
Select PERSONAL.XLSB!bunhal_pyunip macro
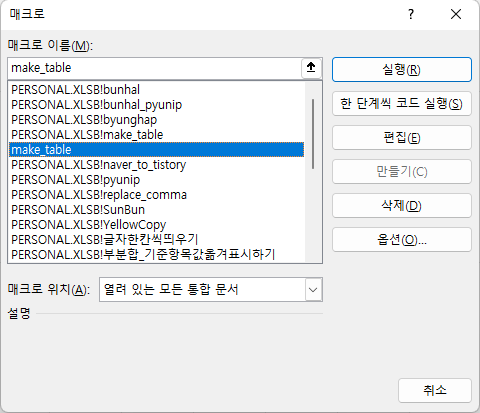point(157,105)
